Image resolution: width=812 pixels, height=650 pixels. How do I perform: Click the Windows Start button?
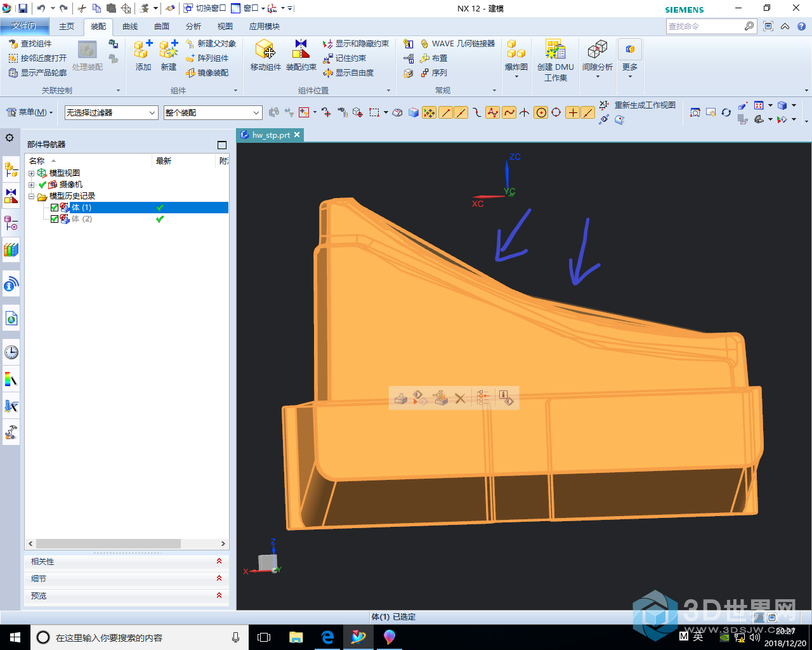pyautogui.click(x=15, y=637)
